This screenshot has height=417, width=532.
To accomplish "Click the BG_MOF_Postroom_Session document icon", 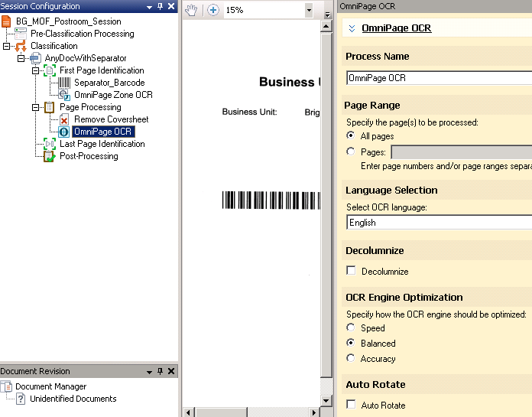I will (x=6, y=21).
